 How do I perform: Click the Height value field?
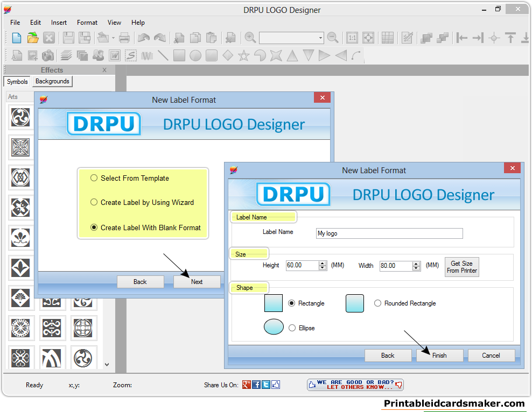click(x=302, y=265)
